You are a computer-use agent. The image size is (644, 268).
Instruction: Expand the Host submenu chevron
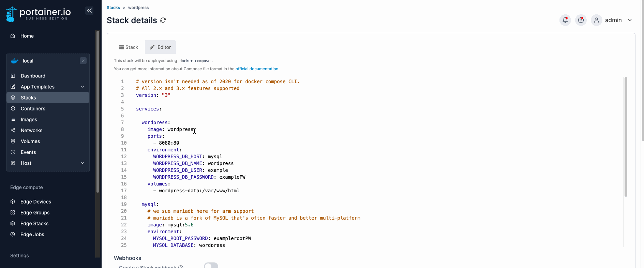pyautogui.click(x=83, y=163)
